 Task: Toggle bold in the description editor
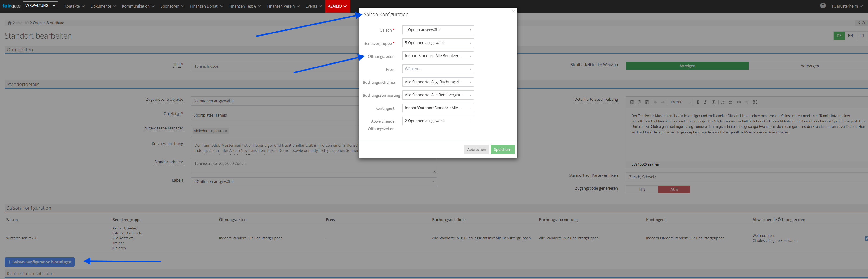click(698, 102)
